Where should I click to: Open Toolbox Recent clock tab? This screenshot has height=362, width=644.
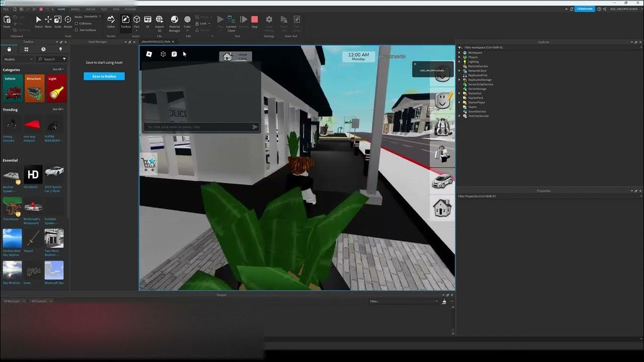pos(43,49)
